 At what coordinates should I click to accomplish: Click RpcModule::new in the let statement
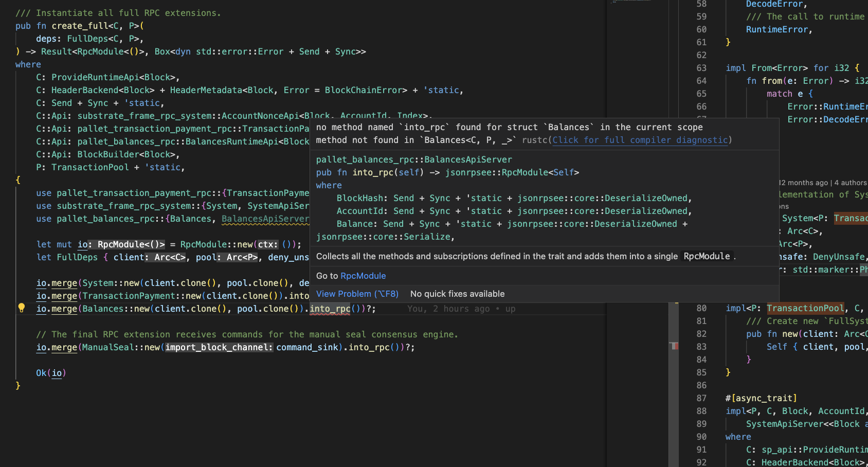tap(216, 244)
